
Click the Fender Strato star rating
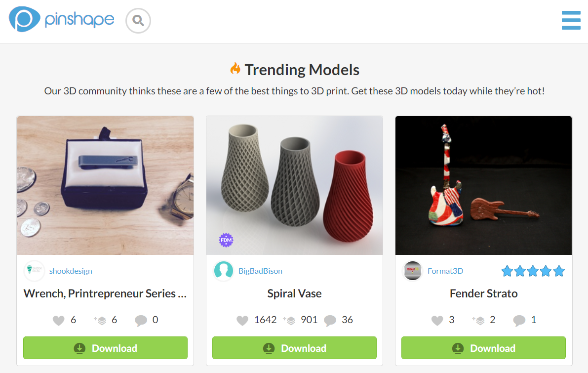(x=533, y=271)
